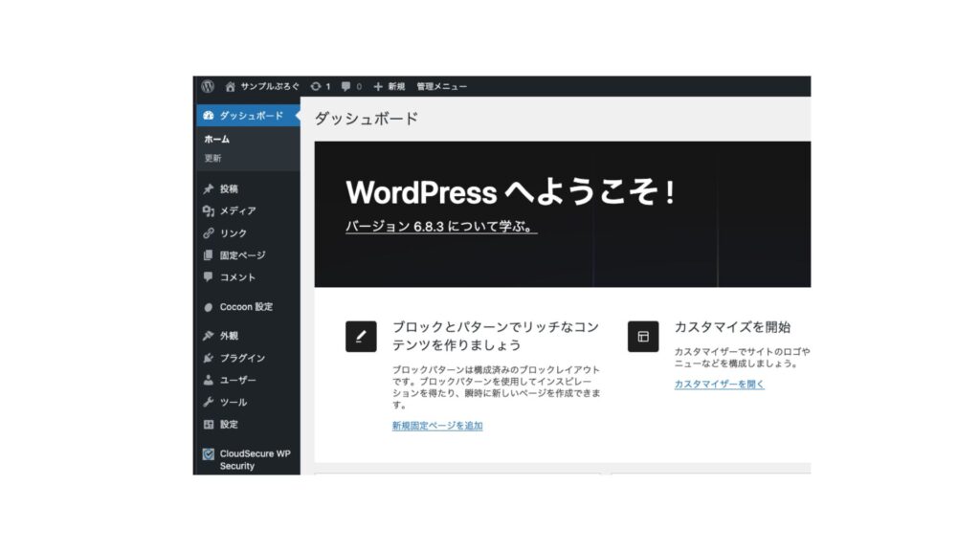Click the WordPress logo icon
The height and width of the screenshot is (551, 980).
pos(208,86)
